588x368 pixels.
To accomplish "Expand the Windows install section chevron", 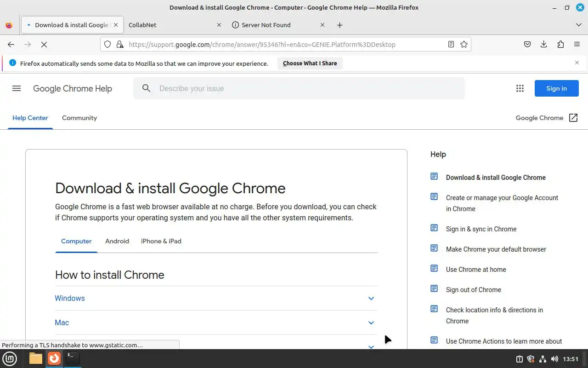I will pos(371,298).
